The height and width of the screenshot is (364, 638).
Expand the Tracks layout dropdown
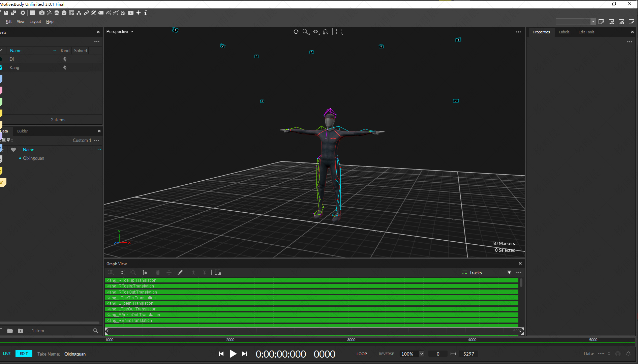click(x=509, y=273)
